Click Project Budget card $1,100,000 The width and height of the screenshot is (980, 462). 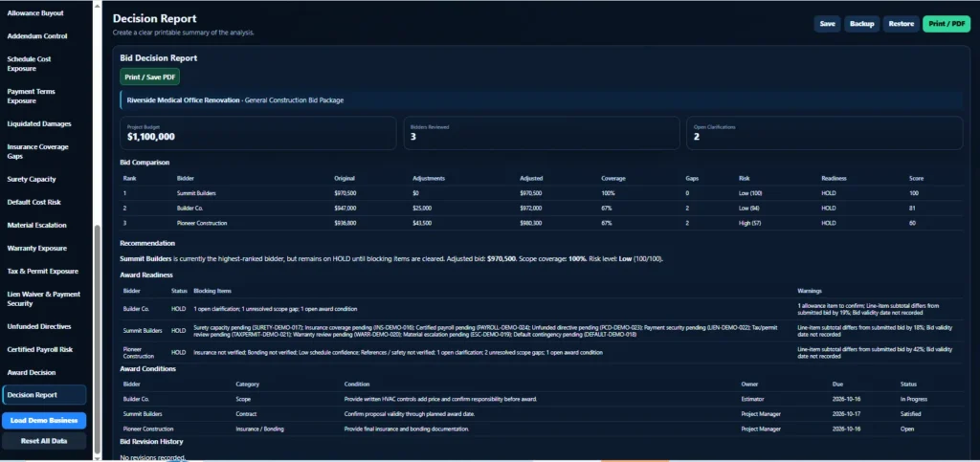pyautogui.click(x=258, y=133)
